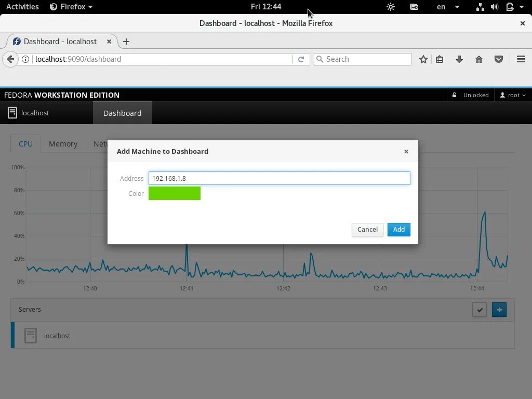Click the Servers panel heading
This screenshot has width=532, height=399.
[x=30, y=310]
